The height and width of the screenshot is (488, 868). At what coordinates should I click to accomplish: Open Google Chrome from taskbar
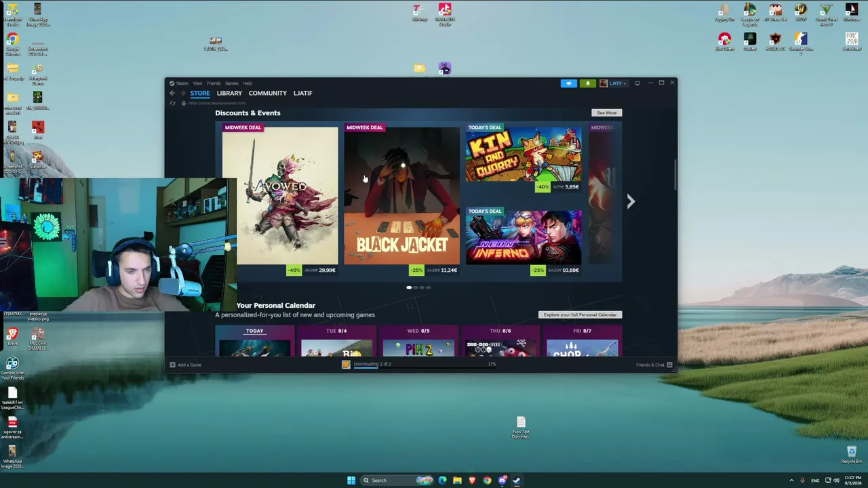(487, 481)
